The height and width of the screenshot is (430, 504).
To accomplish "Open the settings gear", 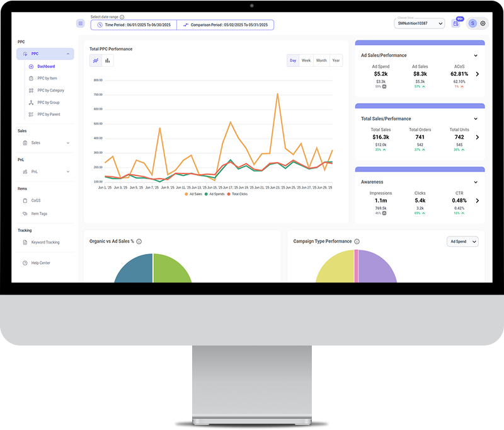I will [x=483, y=23].
